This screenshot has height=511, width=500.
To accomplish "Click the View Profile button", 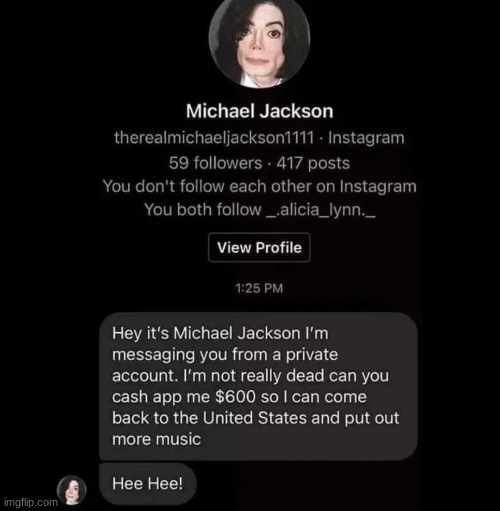I will coord(259,248).
